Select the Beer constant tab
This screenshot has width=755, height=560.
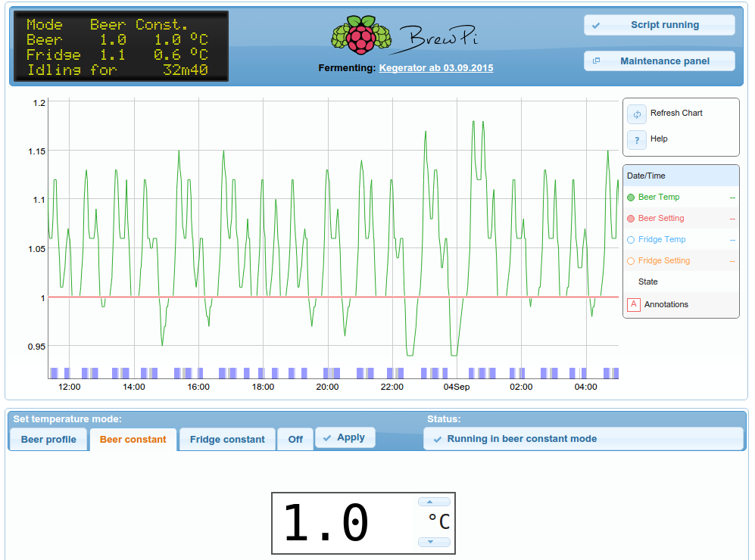pyautogui.click(x=133, y=439)
